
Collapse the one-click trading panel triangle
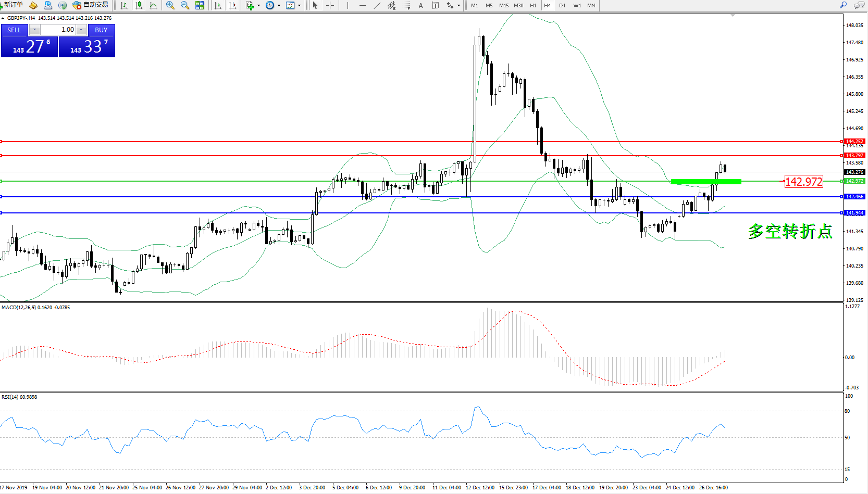click(x=3, y=18)
